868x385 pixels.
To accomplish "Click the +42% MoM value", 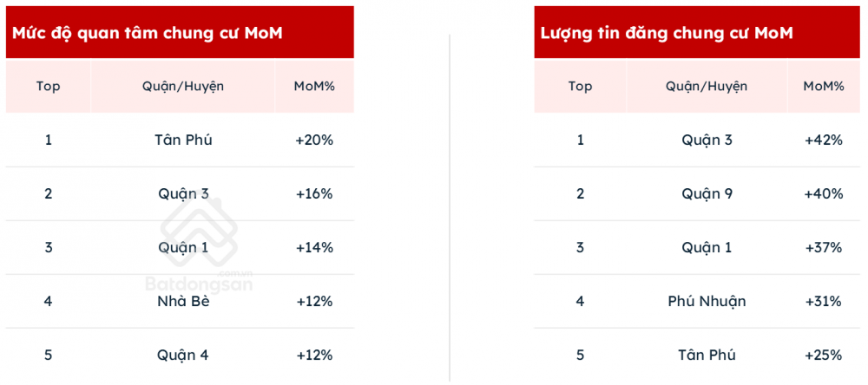I will (x=824, y=140).
